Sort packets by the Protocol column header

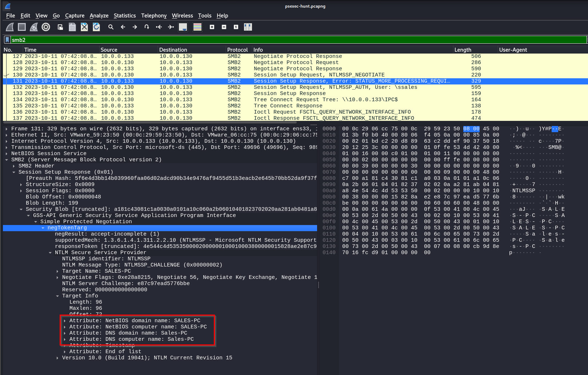[237, 50]
